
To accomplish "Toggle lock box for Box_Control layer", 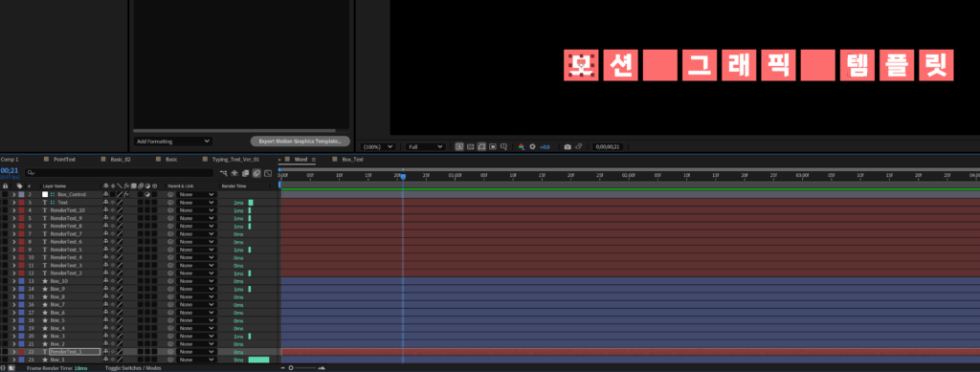I will pyautogui.click(x=5, y=195).
